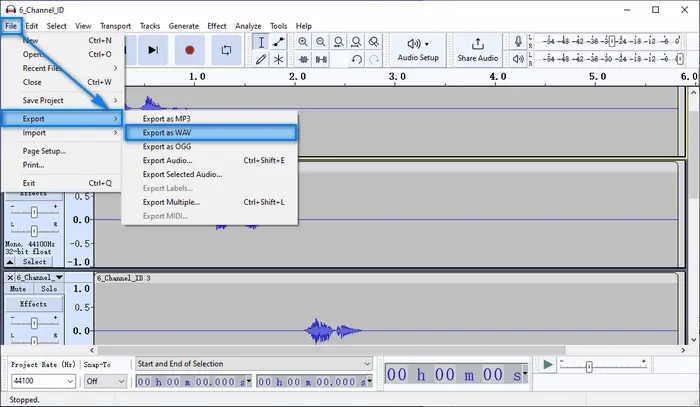Click the Select button on the track panel
Image resolution: width=700 pixels, height=407 pixels.
(x=34, y=261)
